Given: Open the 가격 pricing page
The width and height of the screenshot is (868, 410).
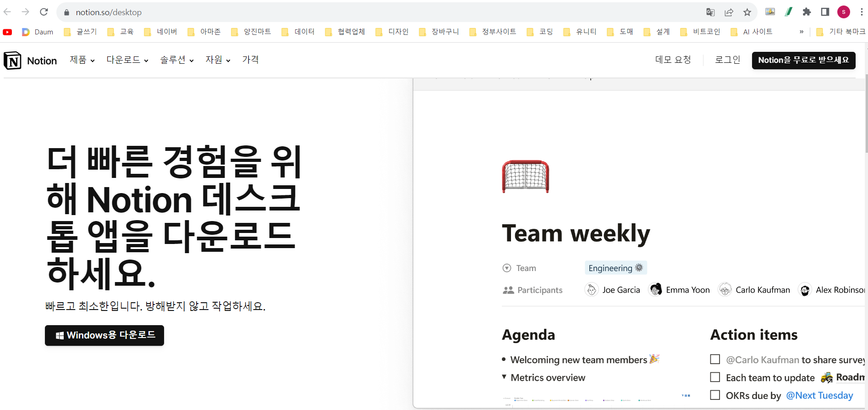Looking at the screenshot, I should (251, 60).
